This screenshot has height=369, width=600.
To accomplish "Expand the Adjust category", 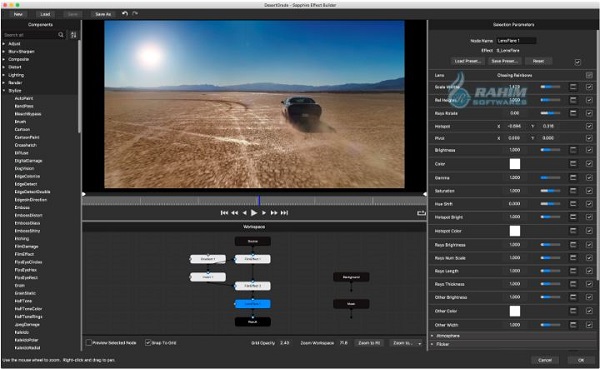I will click(x=4, y=44).
